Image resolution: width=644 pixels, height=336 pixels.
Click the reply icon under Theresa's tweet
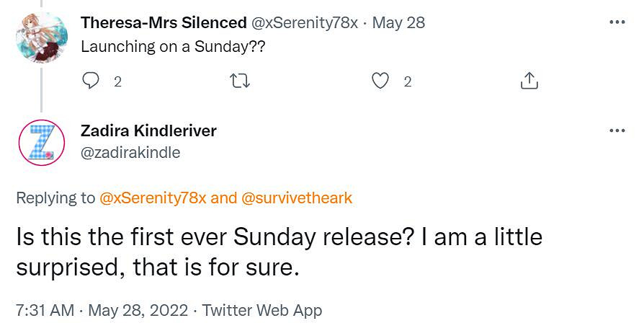91,81
